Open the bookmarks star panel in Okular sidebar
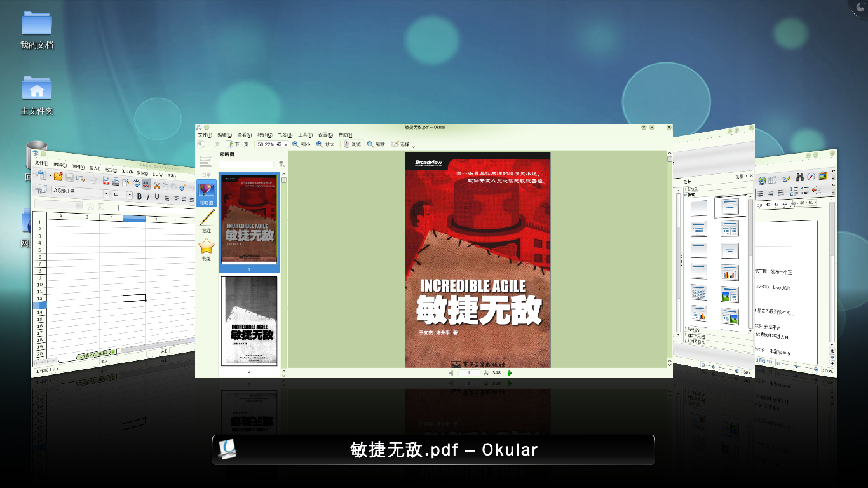 point(206,249)
